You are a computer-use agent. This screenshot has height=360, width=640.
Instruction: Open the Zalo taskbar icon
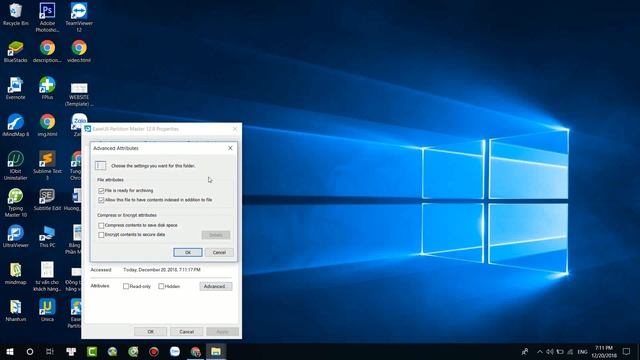(x=175, y=351)
